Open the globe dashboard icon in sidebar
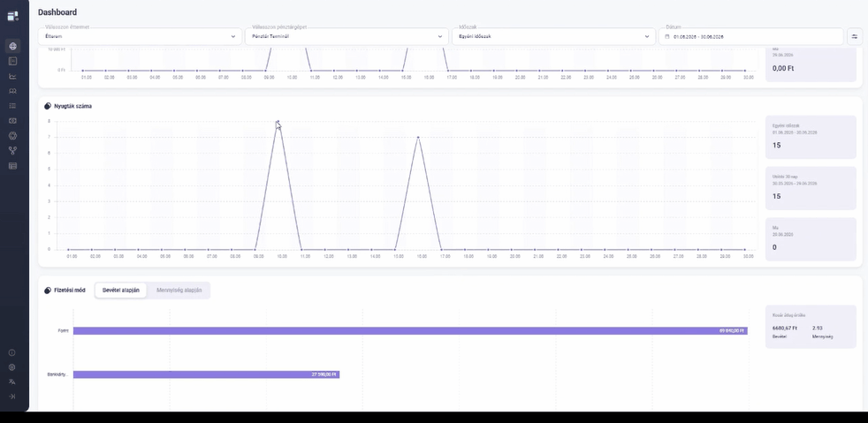868x423 pixels. tap(12, 46)
